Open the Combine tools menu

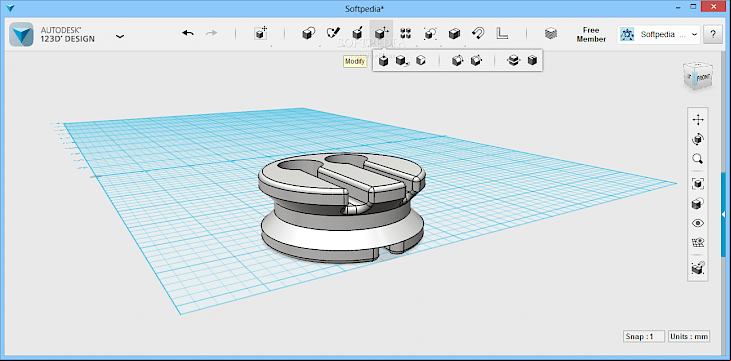pos(454,33)
